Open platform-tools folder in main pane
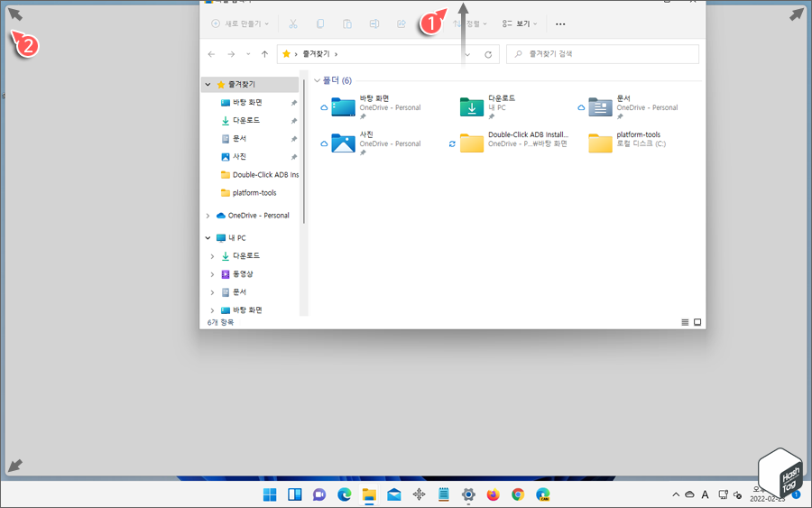This screenshot has height=508, width=812. 627,143
